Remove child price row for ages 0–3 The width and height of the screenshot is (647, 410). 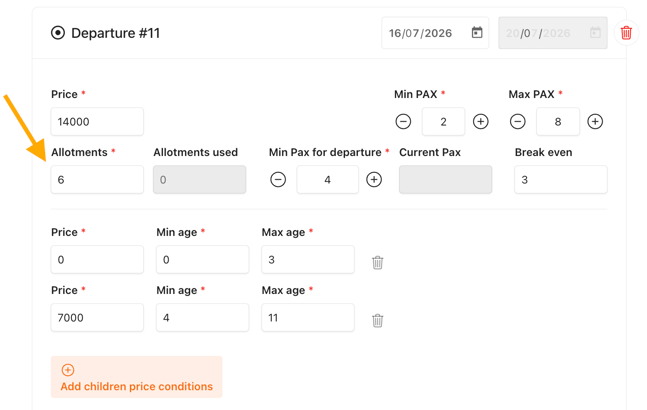(x=378, y=262)
